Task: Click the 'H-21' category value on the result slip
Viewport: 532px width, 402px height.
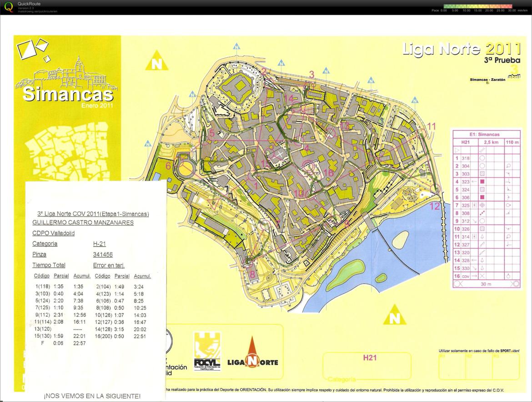Action: pyautogui.click(x=100, y=244)
